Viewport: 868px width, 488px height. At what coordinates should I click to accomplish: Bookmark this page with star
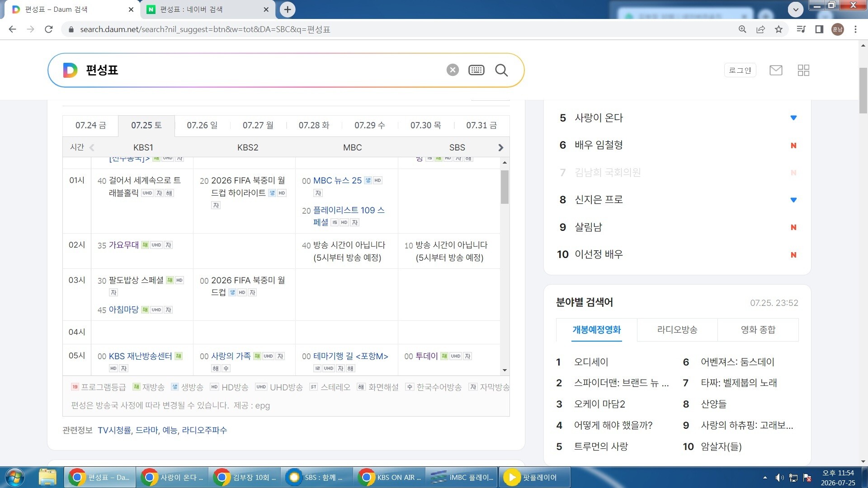pos(778,29)
